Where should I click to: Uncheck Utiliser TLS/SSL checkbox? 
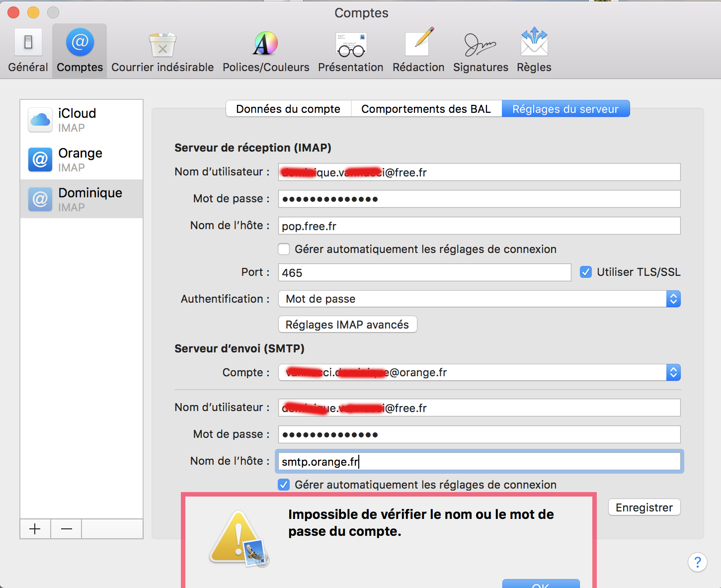click(x=586, y=272)
